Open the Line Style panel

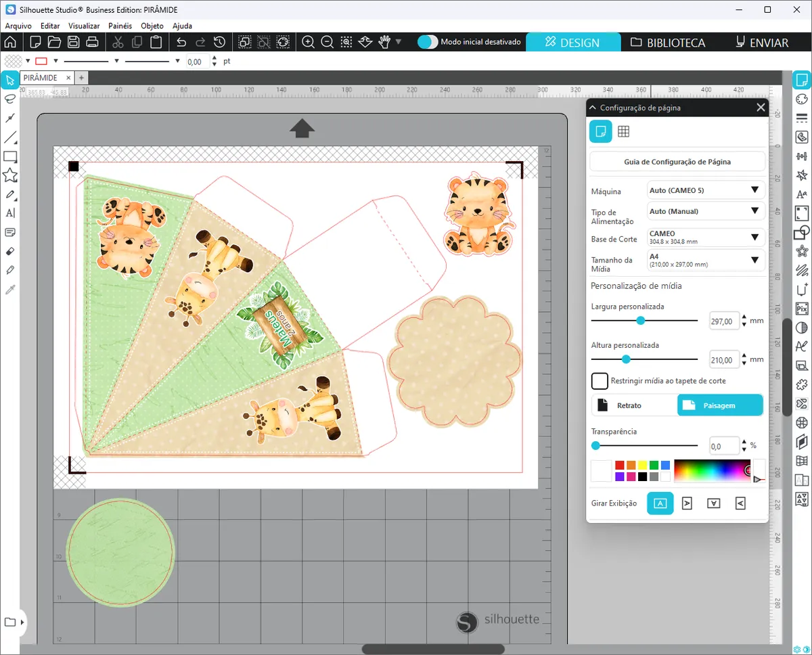(802, 118)
